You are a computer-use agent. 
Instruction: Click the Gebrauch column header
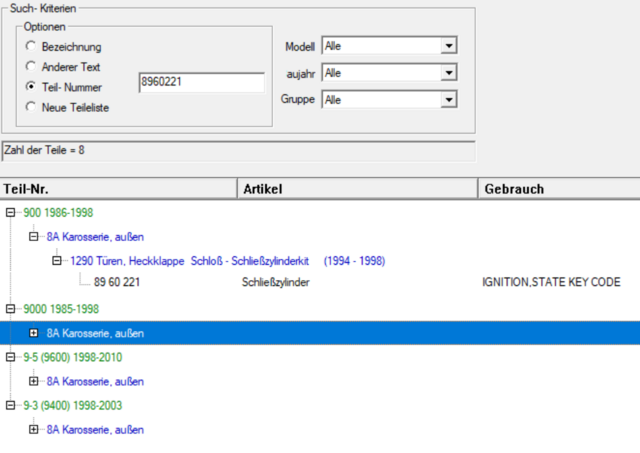[558, 189]
